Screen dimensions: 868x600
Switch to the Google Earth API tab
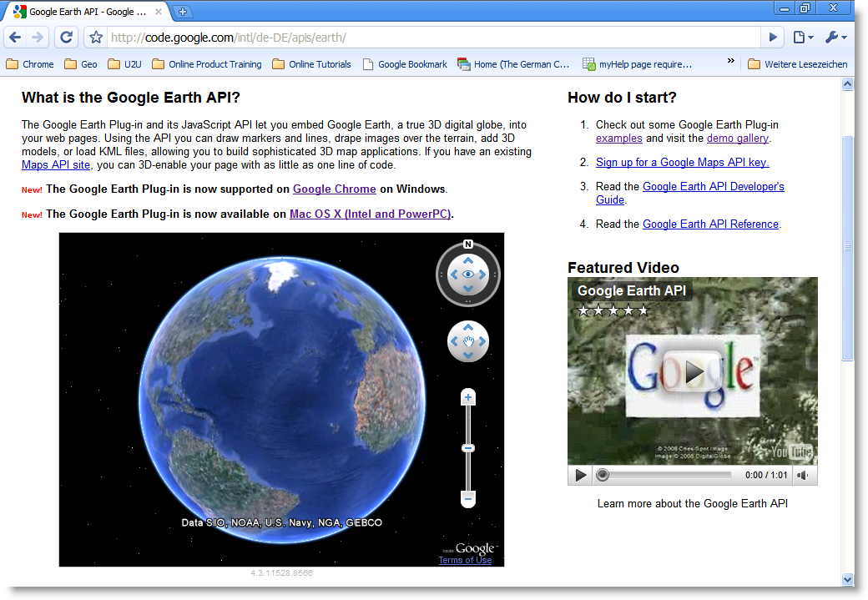pyautogui.click(x=83, y=12)
